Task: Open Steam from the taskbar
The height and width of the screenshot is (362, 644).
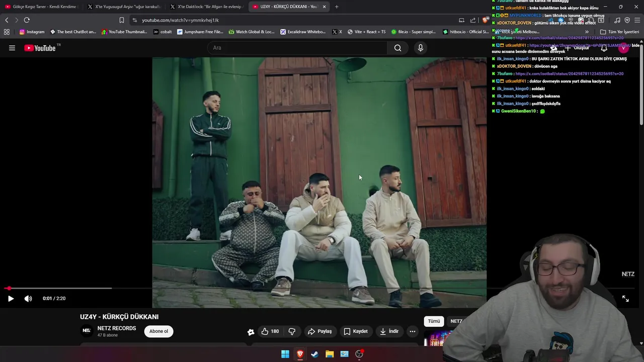Action: coord(314,354)
